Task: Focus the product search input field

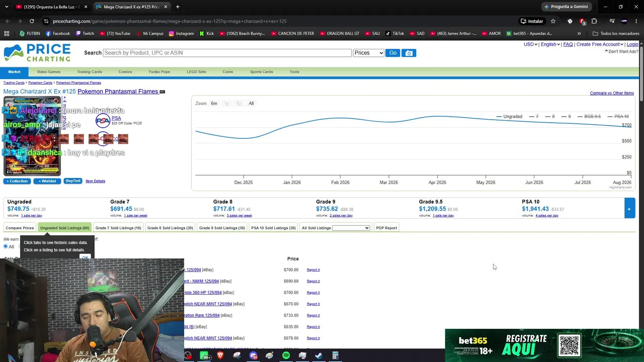Action: (227, 53)
